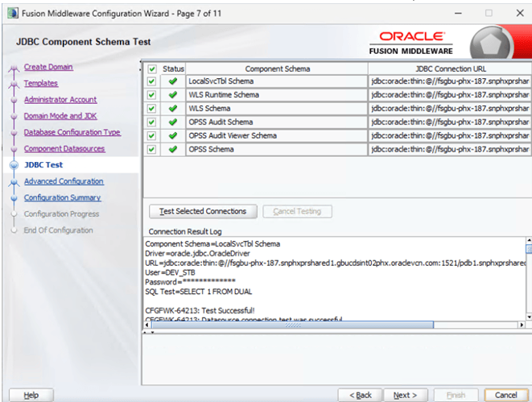Uncheck the OPSS Audit Schema checkbox
The width and height of the screenshot is (532, 402).
[151, 122]
